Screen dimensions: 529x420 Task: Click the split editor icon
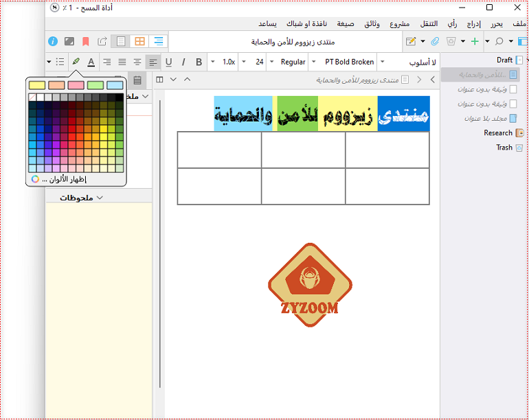[159, 80]
